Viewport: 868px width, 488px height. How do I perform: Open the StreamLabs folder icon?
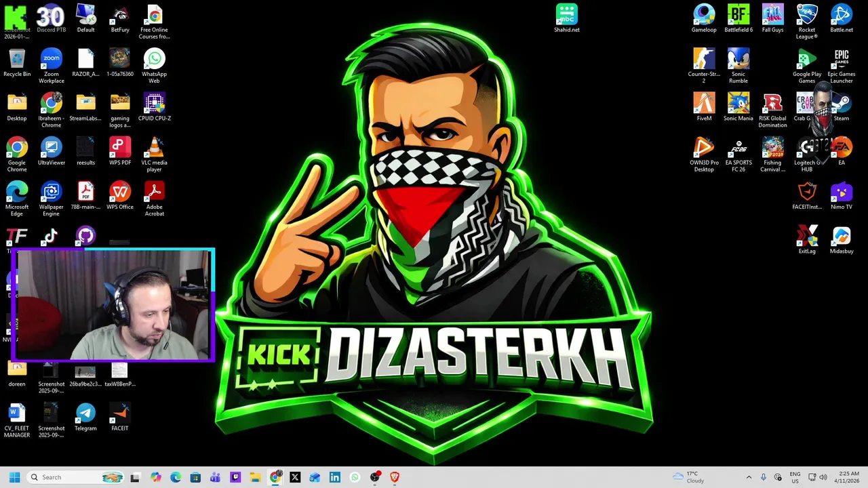85,107
